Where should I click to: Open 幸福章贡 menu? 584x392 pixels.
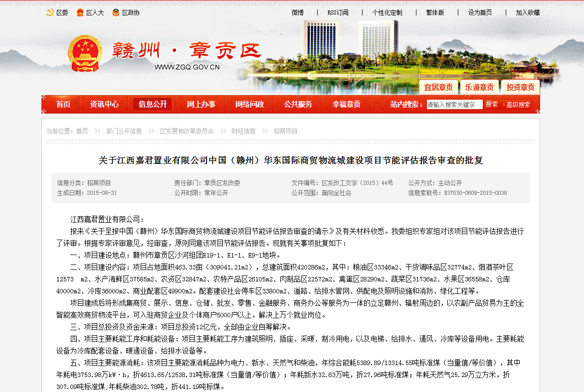pos(347,104)
